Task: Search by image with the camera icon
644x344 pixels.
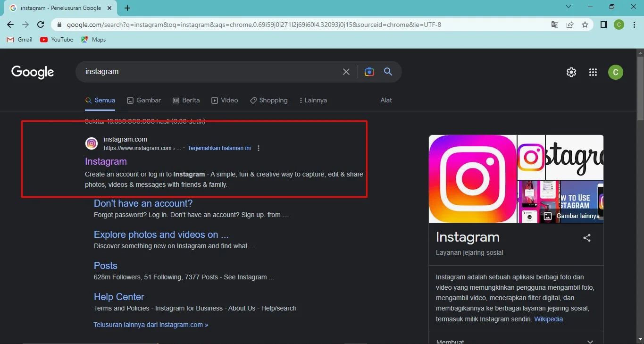Action: click(x=369, y=72)
